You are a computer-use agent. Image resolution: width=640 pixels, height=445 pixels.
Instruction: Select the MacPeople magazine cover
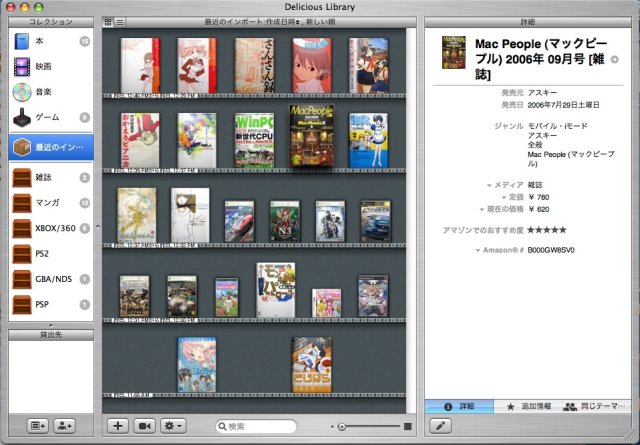click(312, 136)
